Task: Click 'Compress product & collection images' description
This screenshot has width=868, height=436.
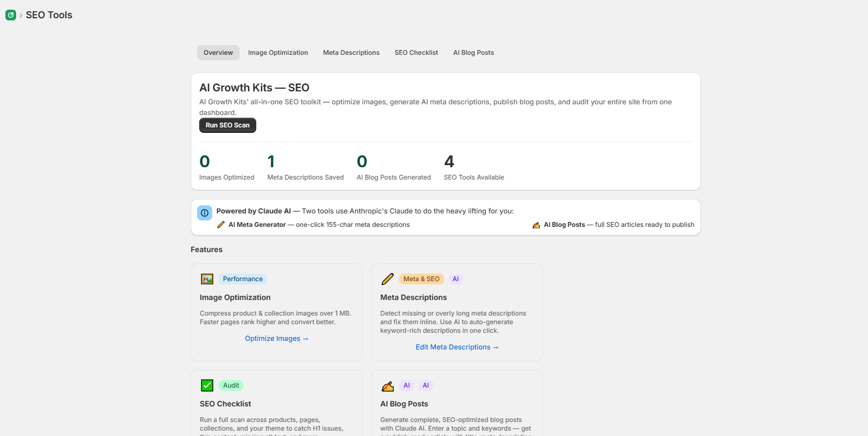Action: click(276, 318)
